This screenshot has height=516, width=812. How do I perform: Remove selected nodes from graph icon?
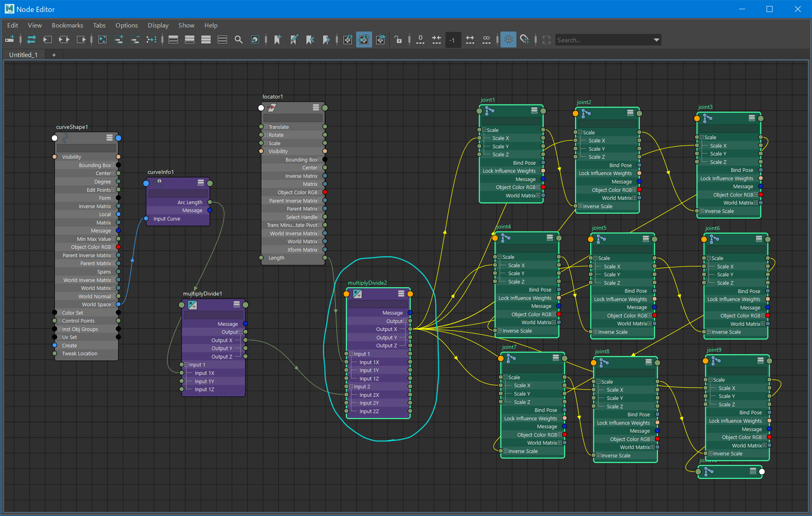click(x=135, y=39)
